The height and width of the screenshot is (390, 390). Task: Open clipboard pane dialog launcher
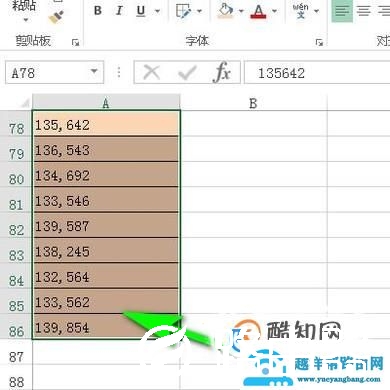coord(76,42)
